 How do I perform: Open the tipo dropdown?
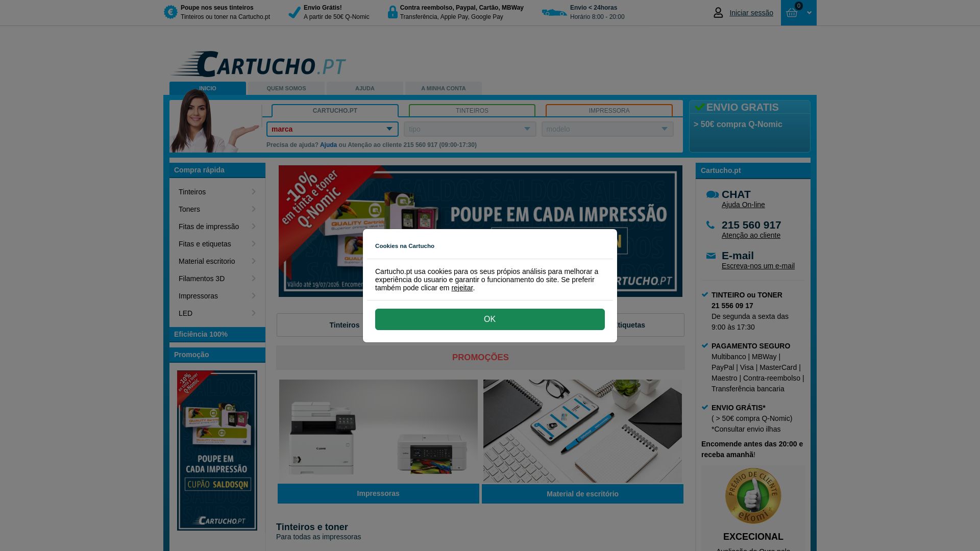(470, 129)
